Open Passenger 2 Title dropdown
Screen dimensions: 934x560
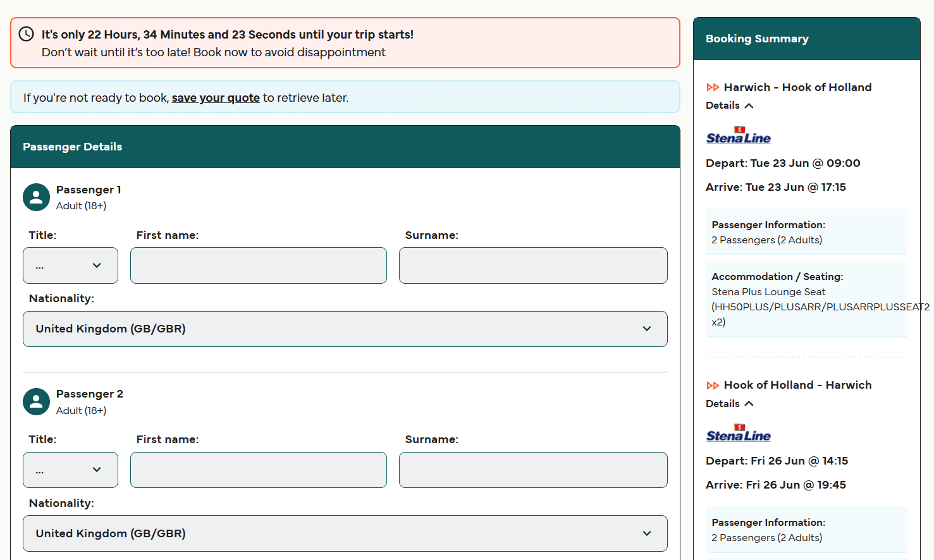(70, 470)
